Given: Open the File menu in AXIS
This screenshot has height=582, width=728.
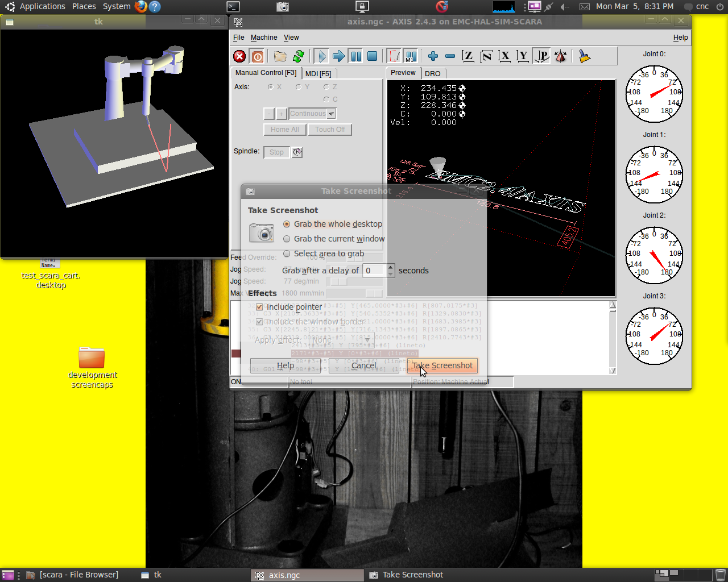Looking at the screenshot, I should click(238, 38).
